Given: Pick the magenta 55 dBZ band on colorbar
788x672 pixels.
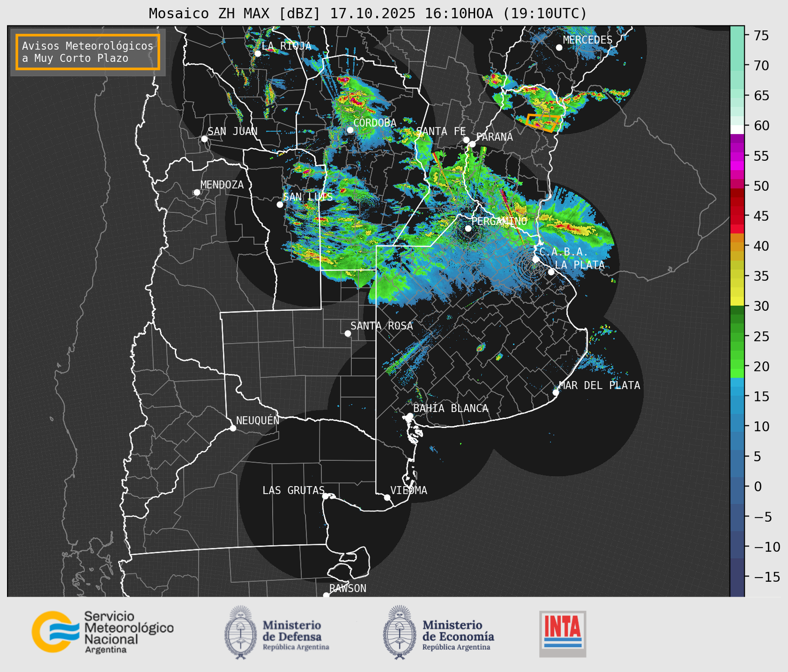Looking at the screenshot, I should coord(737,156).
